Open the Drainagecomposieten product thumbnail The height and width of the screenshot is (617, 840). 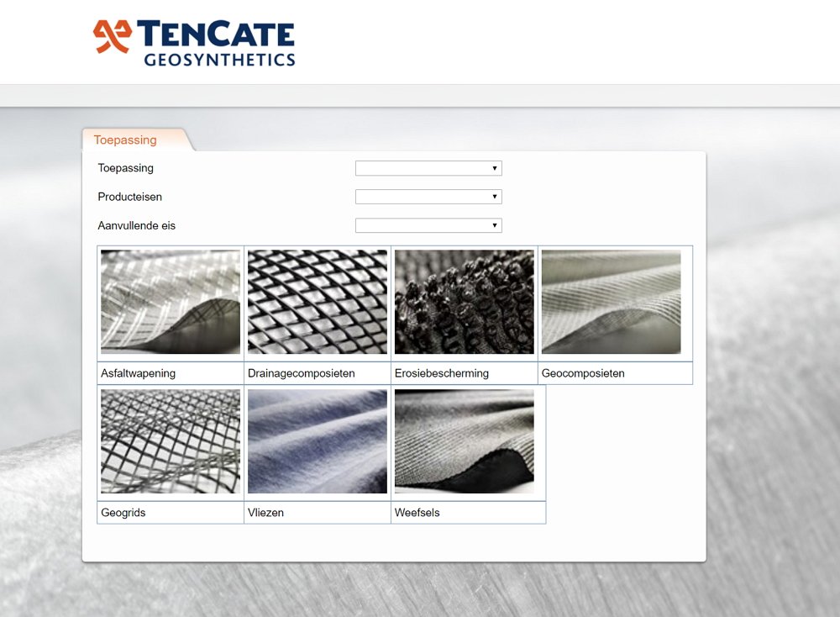click(318, 301)
